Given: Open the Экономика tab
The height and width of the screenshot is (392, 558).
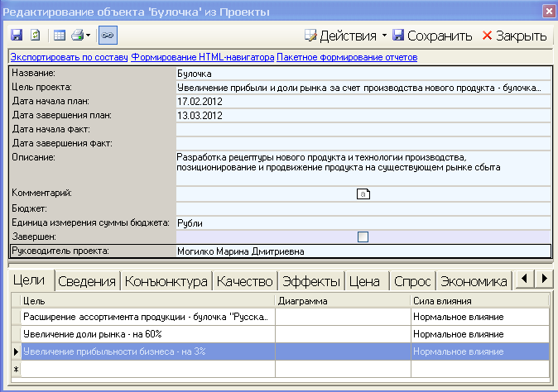Looking at the screenshot, I should click(x=473, y=281).
